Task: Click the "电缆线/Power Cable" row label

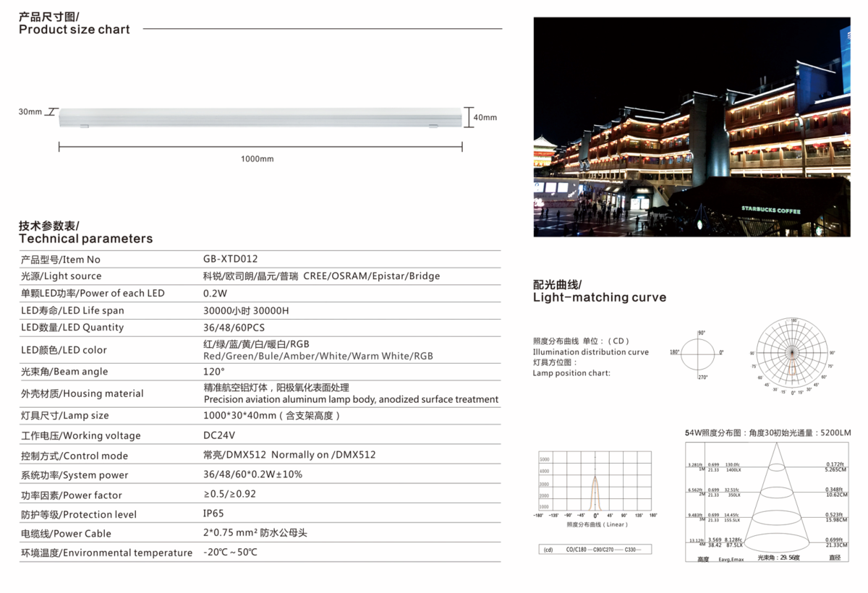Action: (67, 534)
